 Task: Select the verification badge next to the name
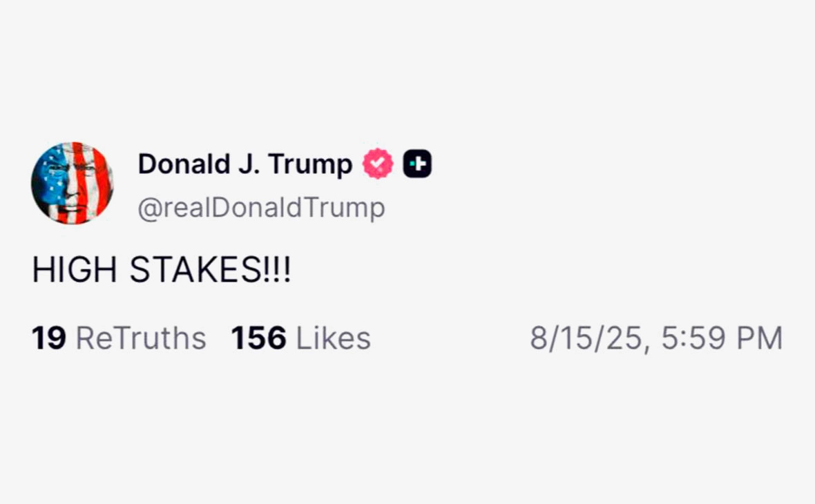377,163
